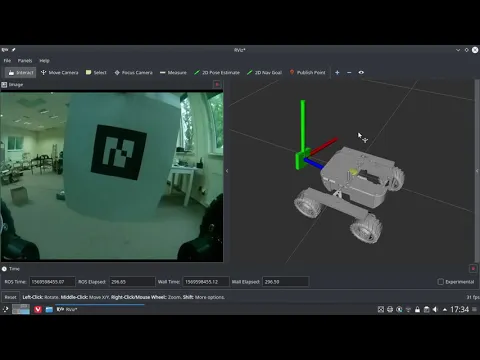The width and height of the screenshot is (480, 360).
Task: Pick the Measure tool
Action: click(x=173, y=72)
